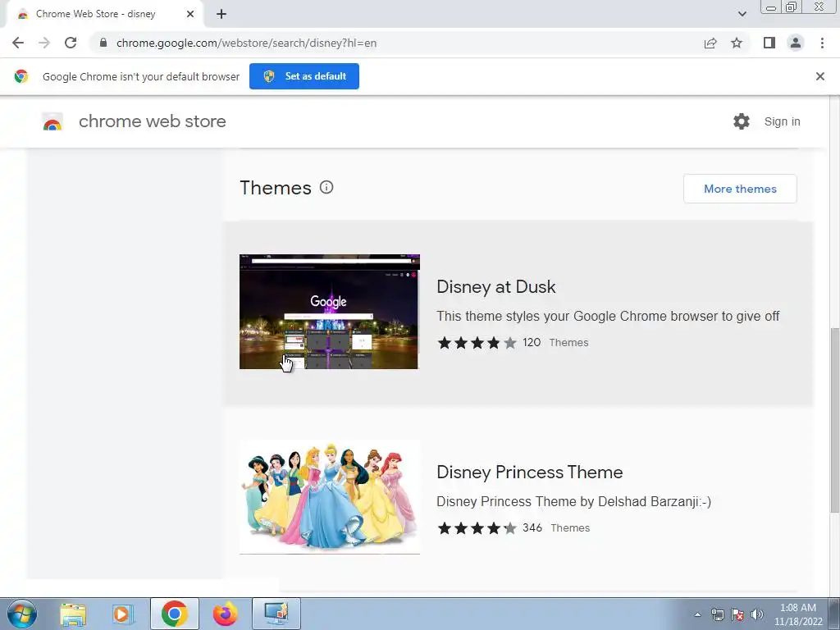This screenshot has height=630, width=840.
Task: Open the Disney at Dusk title
Action: coord(496,286)
